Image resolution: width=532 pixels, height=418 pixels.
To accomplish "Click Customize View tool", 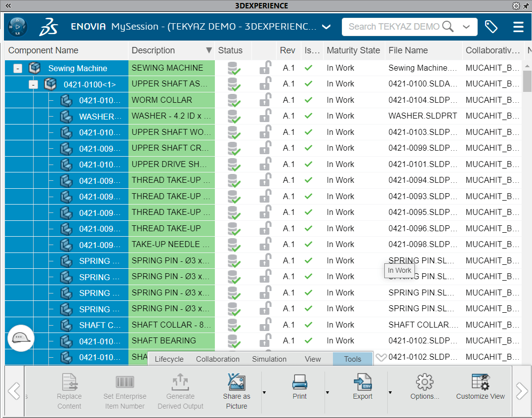I will 480,387.
